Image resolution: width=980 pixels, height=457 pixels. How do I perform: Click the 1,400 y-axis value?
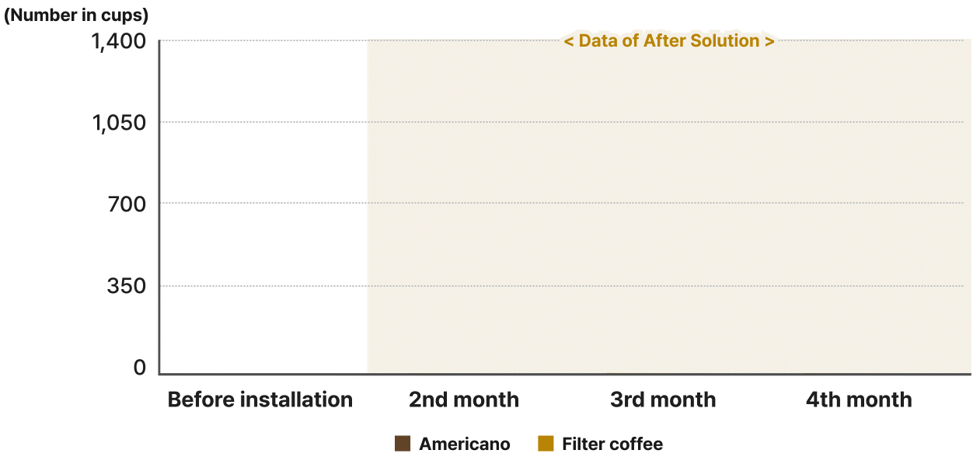(119, 41)
